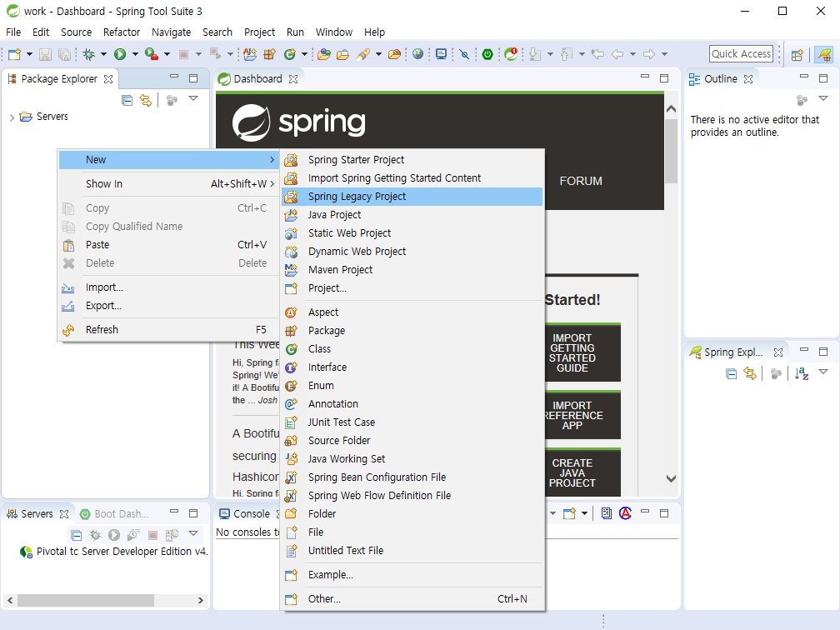This screenshot has width=840, height=630.
Task: Click Dashboard scroll down arrow
Action: [x=671, y=478]
